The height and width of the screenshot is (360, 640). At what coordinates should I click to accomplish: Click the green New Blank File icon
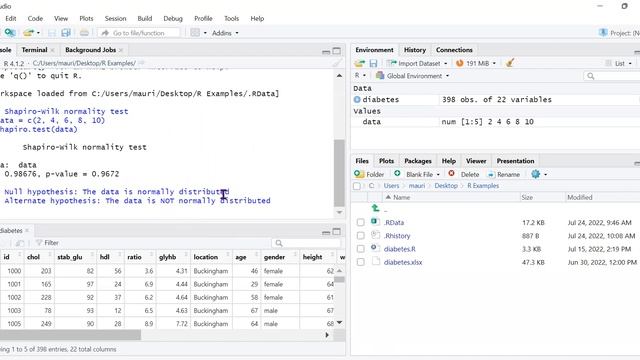[397, 174]
